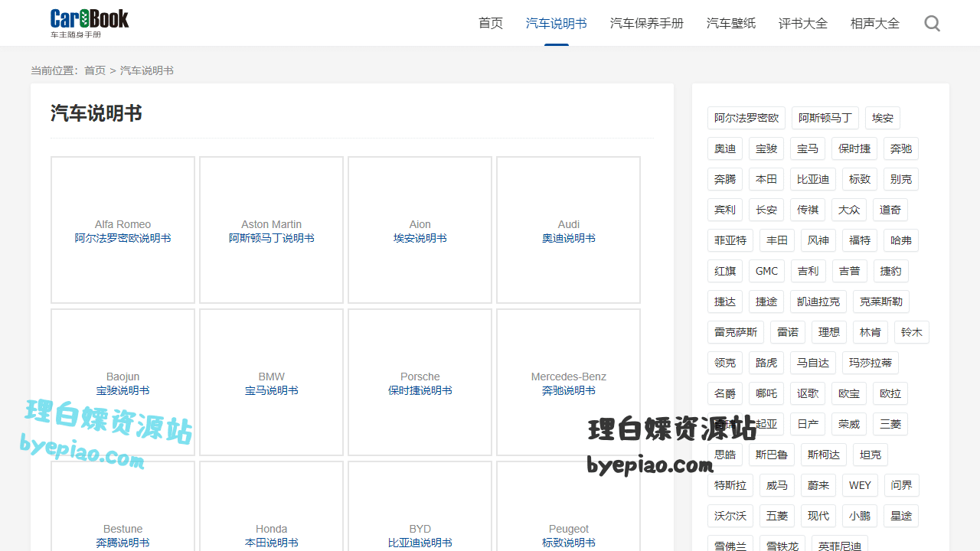Open the Aion 埃安说明书 card
Viewport: 980px width, 551px height.
pyautogui.click(x=420, y=230)
